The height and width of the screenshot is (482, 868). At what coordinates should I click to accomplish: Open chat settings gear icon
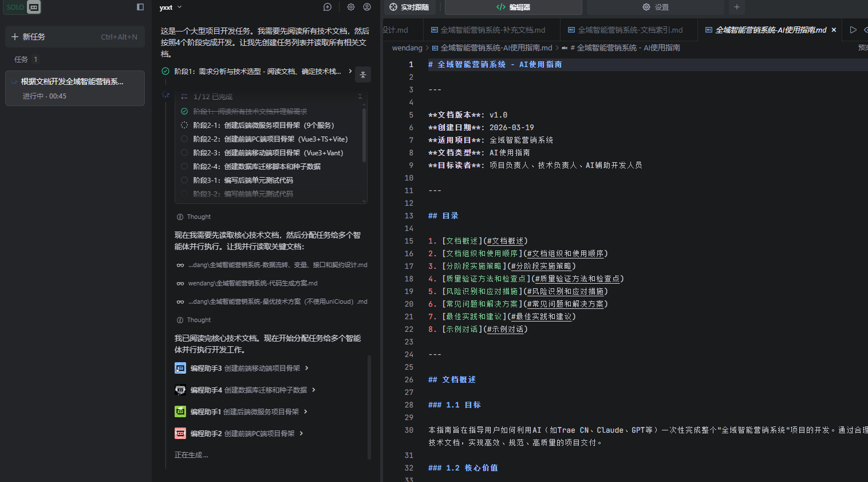(351, 7)
